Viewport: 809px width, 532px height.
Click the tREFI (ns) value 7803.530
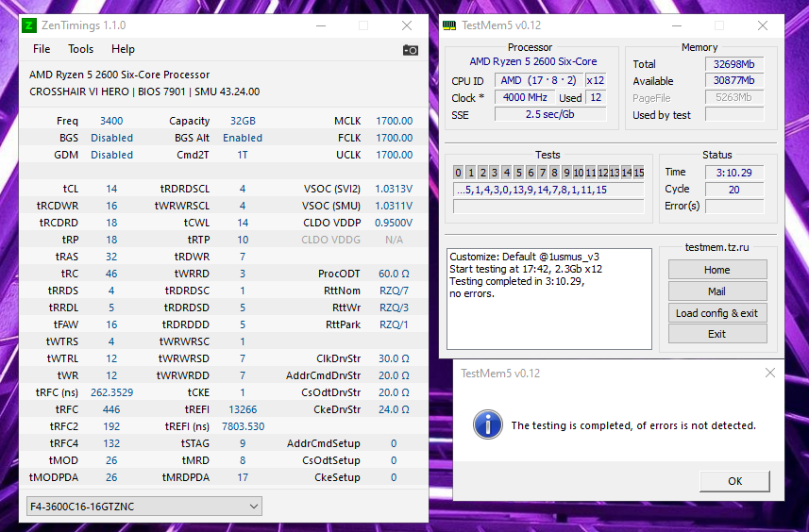(243, 426)
